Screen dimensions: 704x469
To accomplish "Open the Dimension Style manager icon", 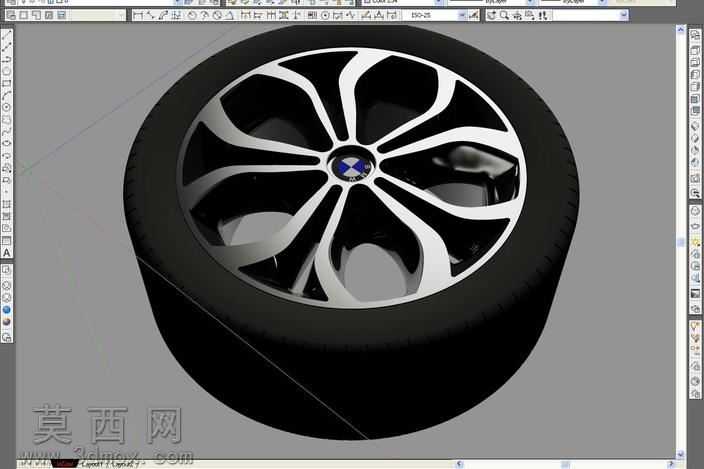I will 473,16.
